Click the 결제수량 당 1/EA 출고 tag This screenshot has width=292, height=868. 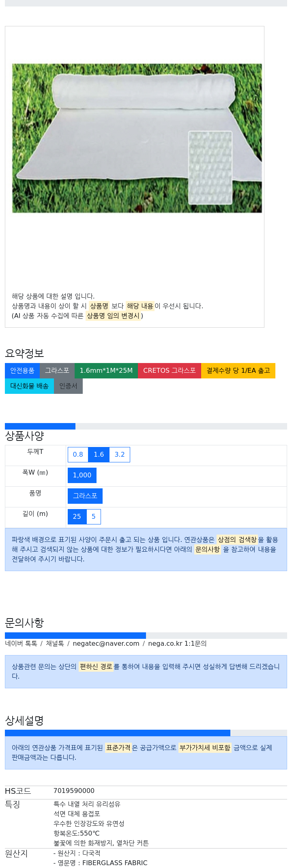pos(238,371)
